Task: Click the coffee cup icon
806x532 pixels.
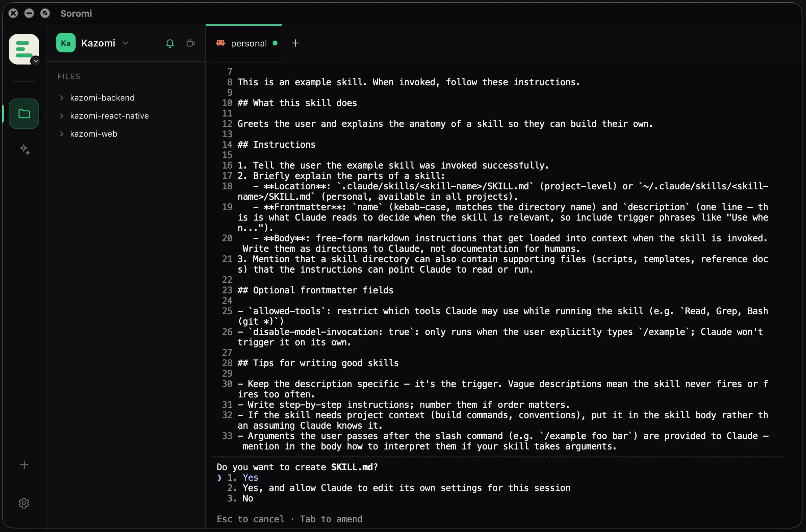Action: [191, 43]
